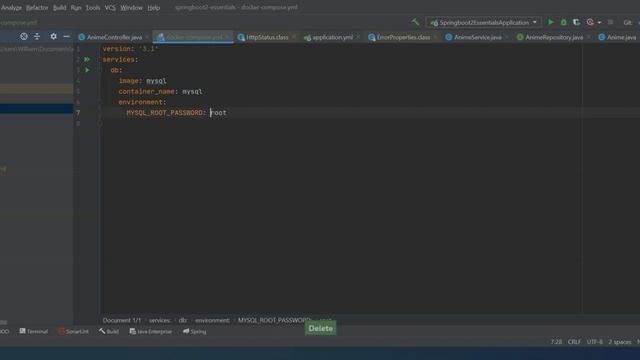The image size is (640, 360).
Task: Hide the project panel with minus icon
Action: (67, 36)
